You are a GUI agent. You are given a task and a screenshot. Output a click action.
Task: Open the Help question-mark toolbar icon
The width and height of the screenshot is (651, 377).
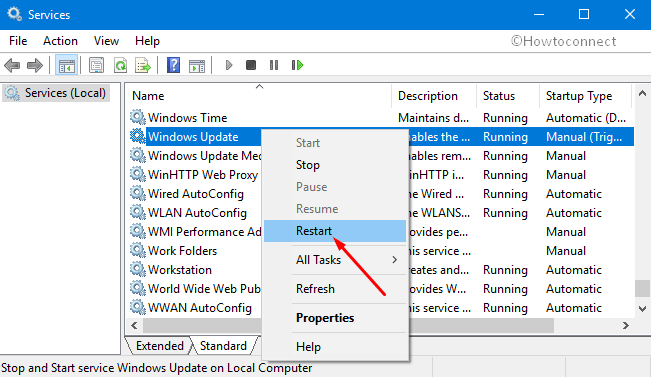[x=173, y=65]
